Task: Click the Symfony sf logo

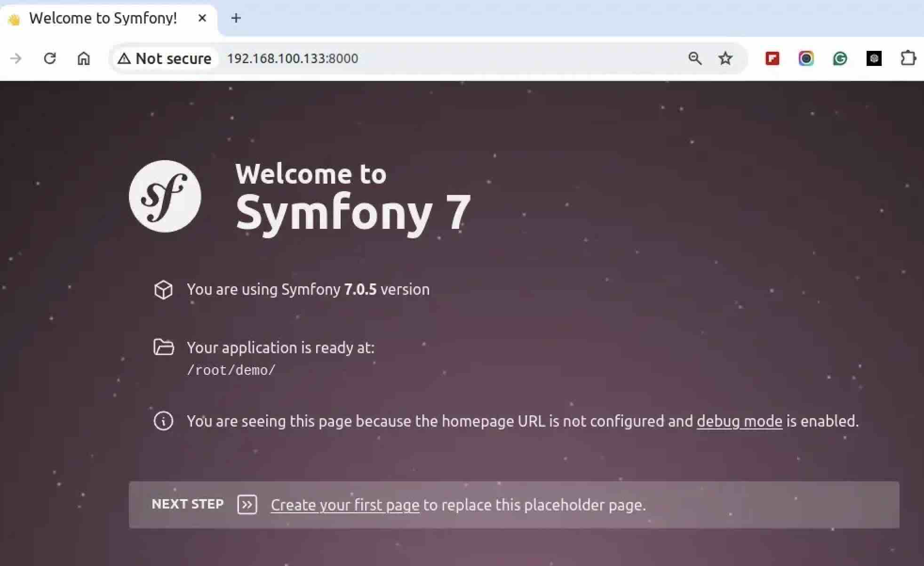Action: pos(165,196)
